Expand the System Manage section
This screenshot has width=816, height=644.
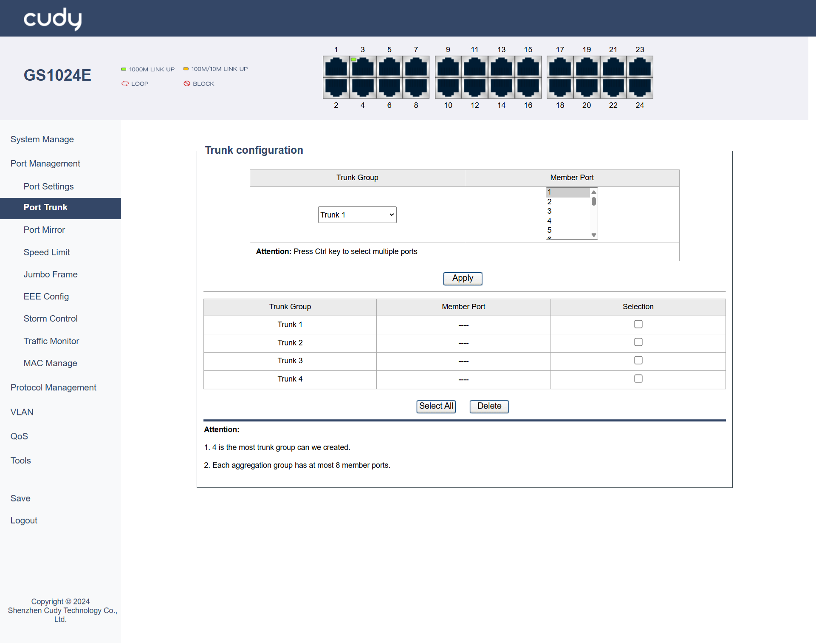coord(42,139)
